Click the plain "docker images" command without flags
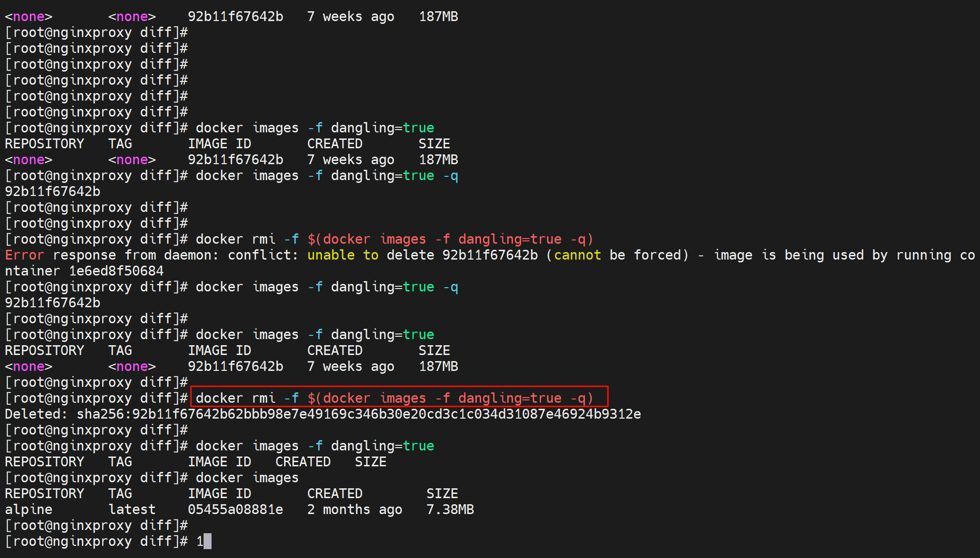This screenshot has height=558, width=980. 247,478
